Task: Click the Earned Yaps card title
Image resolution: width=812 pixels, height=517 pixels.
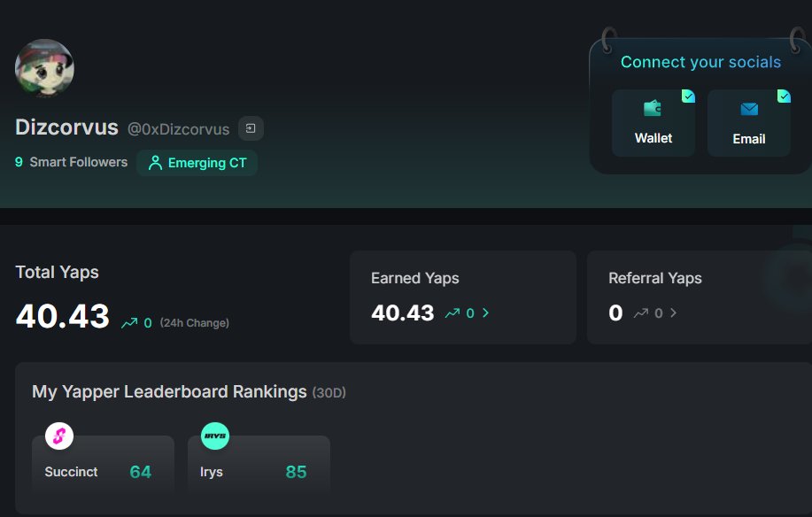Action: 414,279
